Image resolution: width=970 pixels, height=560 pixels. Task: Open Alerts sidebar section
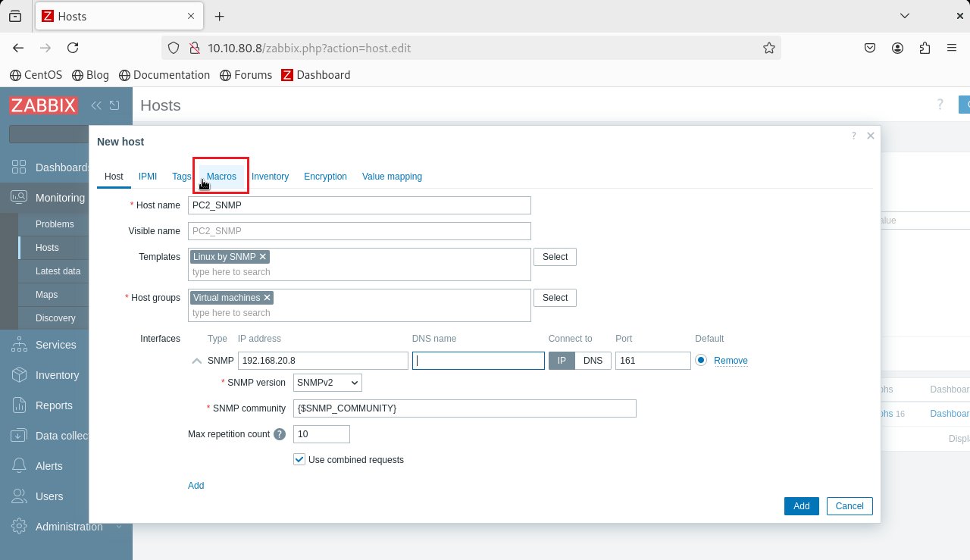coord(50,466)
